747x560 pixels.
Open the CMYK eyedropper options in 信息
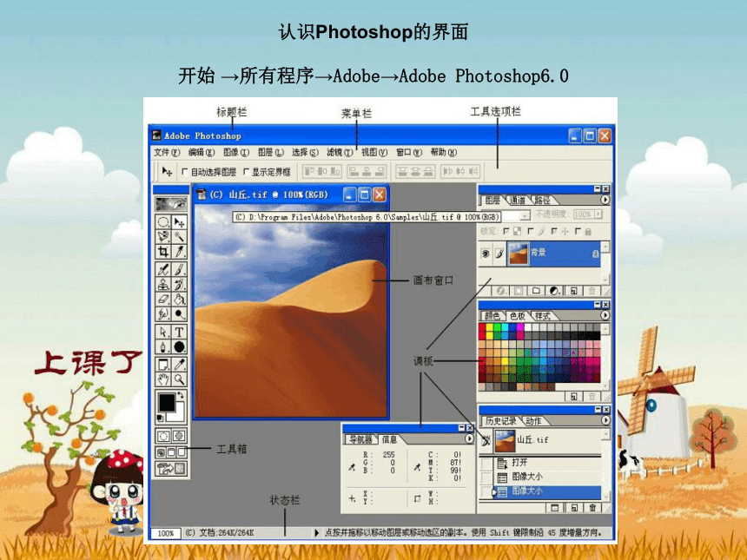[x=417, y=467]
